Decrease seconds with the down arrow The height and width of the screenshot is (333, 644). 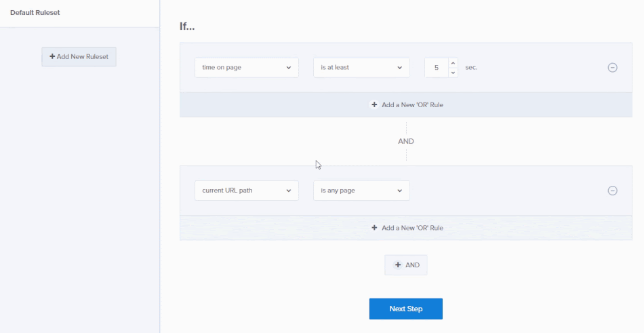pos(453,73)
